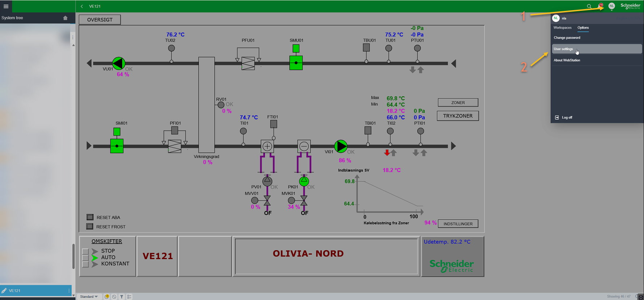The height and width of the screenshot is (300, 644).
Task: Select the AUTO mode checkbox
Action: tap(85, 258)
